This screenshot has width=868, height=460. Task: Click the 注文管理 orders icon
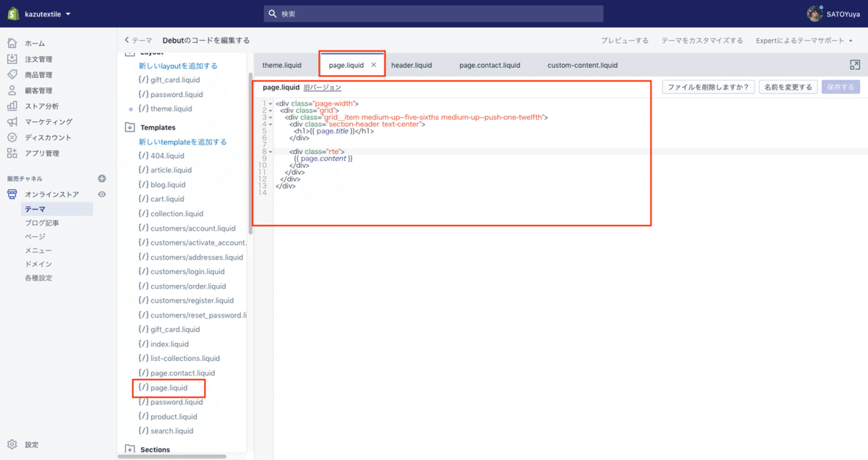pos(12,59)
